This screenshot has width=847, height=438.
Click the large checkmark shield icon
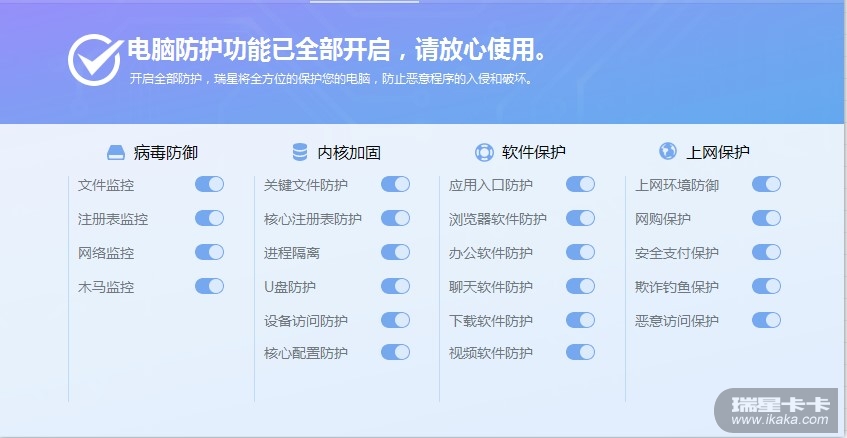(94, 57)
